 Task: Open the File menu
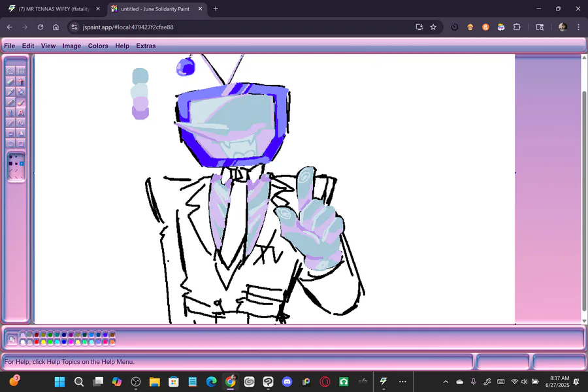click(x=10, y=46)
